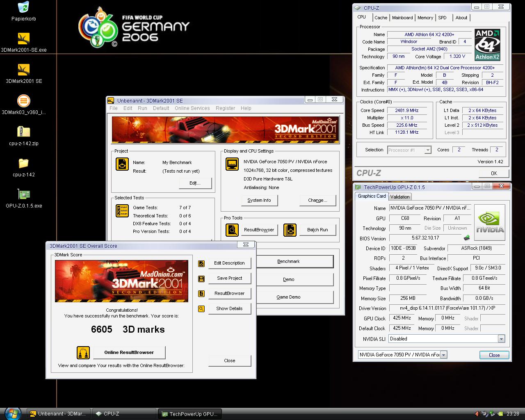Click the ResultBrowser icon in Overall Score dialog
Viewport: 525px width, 420px height.
pyautogui.click(x=201, y=294)
